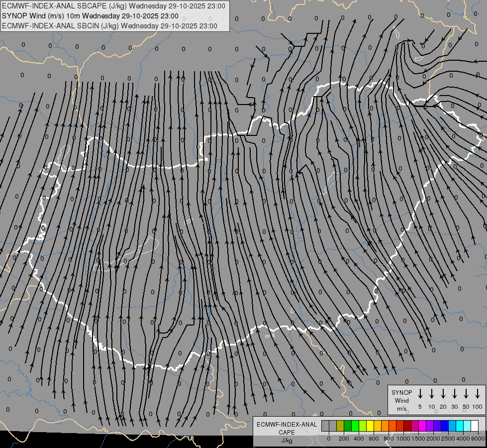Screen dimensions: 487x448
Task: Select the orange swatch left of 800
Action: click(x=385, y=426)
